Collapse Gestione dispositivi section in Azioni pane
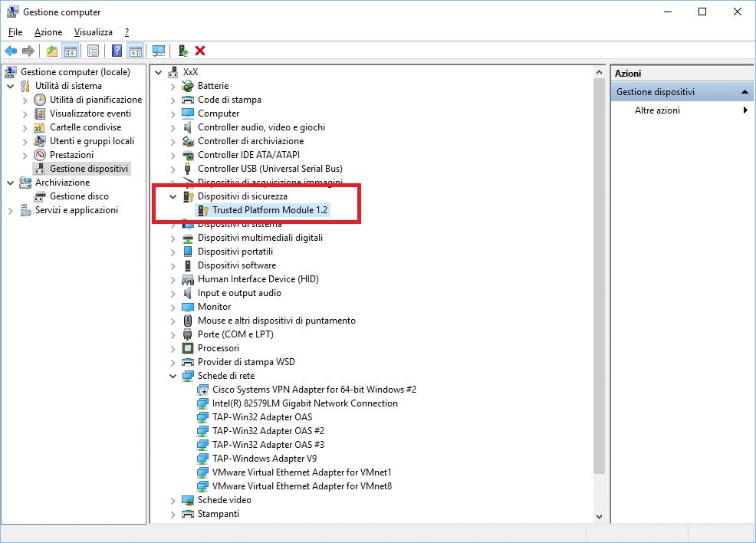Viewport: 756px width, 543px height. (x=744, y=92)
